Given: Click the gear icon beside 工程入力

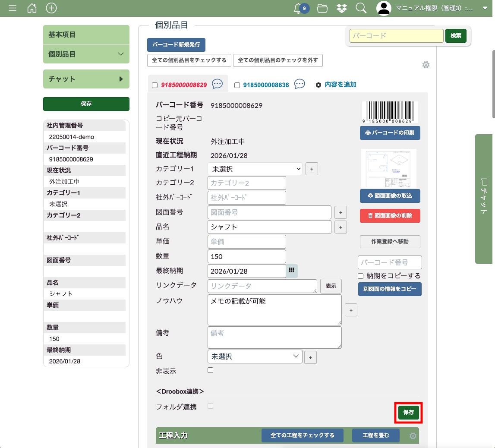Looking at the screenshot, I should point(413,436).
